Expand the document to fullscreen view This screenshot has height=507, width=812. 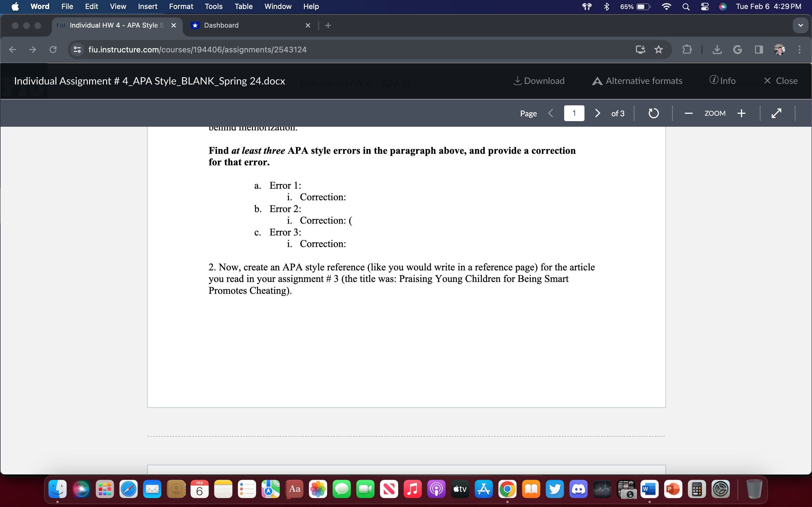tap(776, 113)
